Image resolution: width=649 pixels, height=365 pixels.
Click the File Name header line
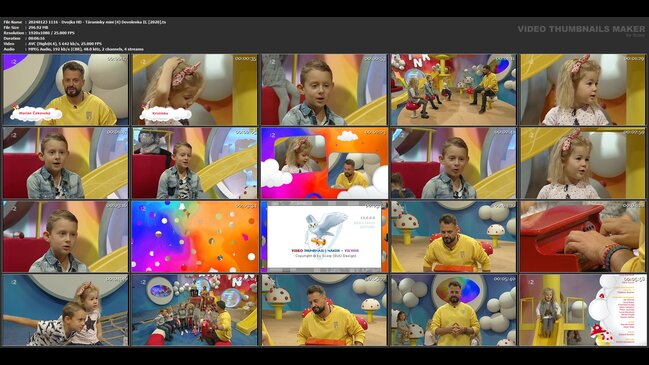tap(85, 22)
